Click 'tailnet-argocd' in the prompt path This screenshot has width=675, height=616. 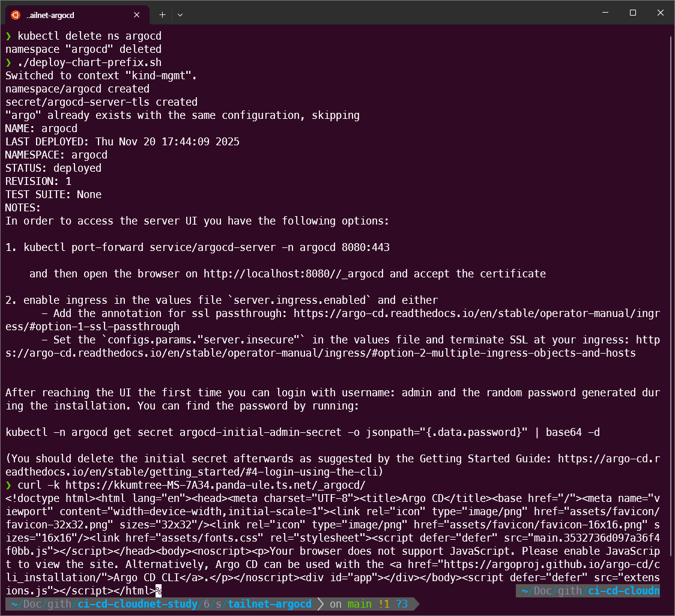point(270,604)
